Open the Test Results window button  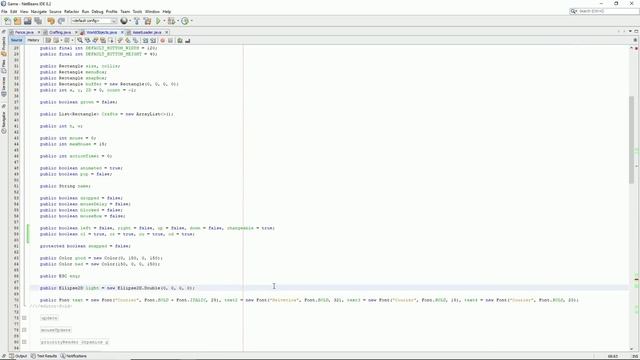click(x=44, y=356)
